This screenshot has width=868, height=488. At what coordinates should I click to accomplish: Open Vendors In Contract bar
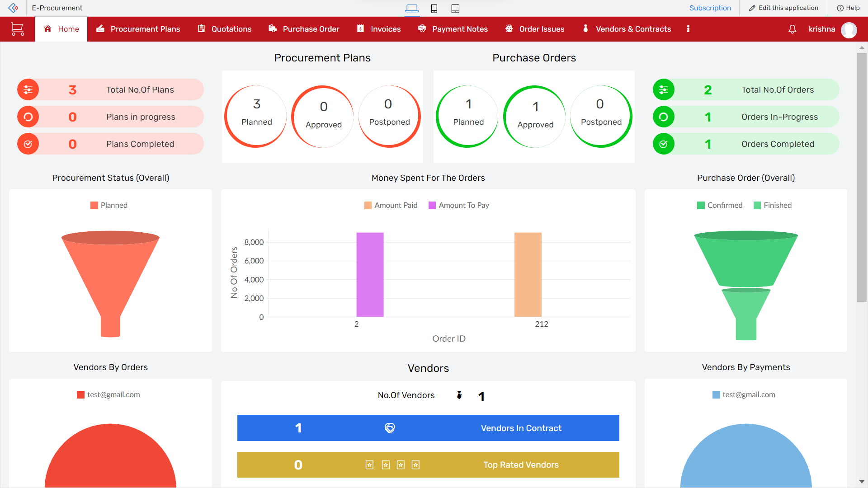pyautogui.click(x=428, y=428)
